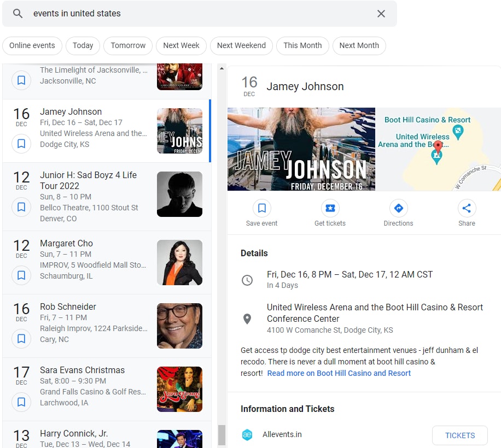Click 'Dodge City, KS' in the list
The height and width of the screenshot is (448, 501).
click(65, 144)
